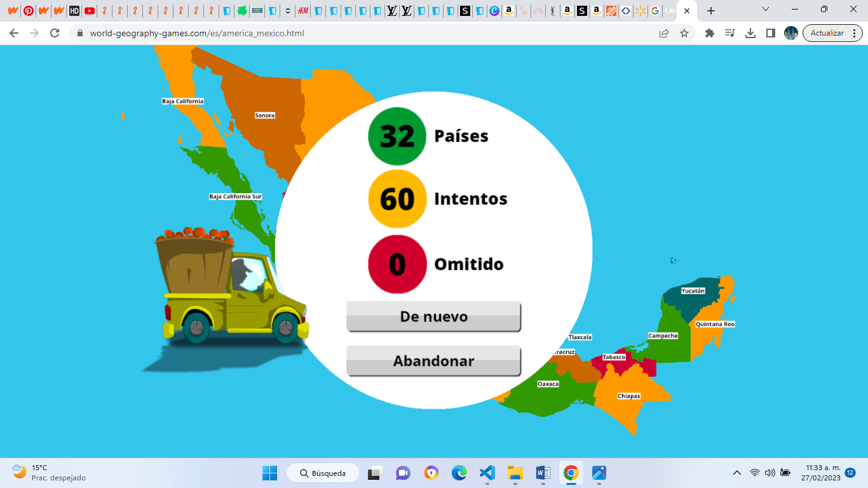Screen dimensions: 868x488
Task: Click the green 32 Países score circle
Action: 397,137
